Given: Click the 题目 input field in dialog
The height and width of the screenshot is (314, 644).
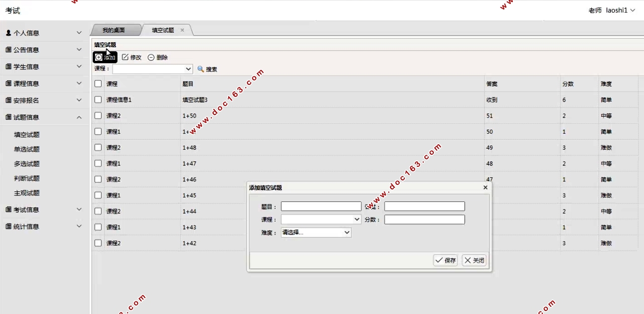Looking at the screenshot, I should pyautogui.click(x=321, y=206).
